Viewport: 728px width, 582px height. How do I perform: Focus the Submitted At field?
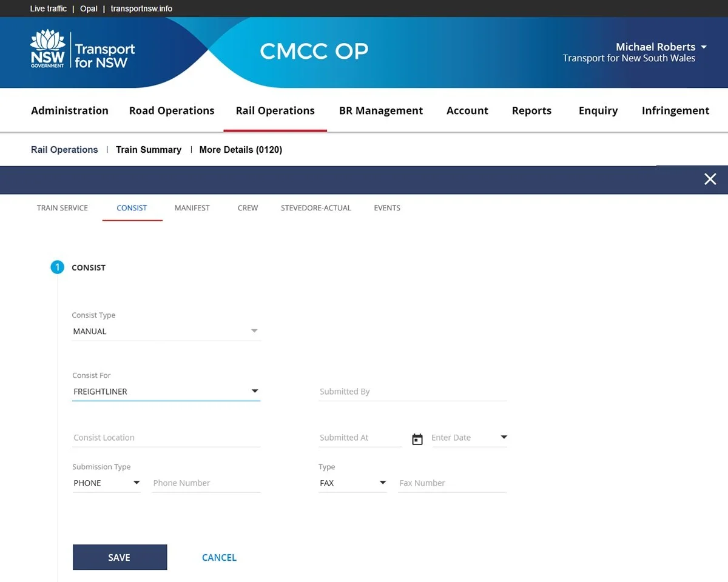click(360, 438)
